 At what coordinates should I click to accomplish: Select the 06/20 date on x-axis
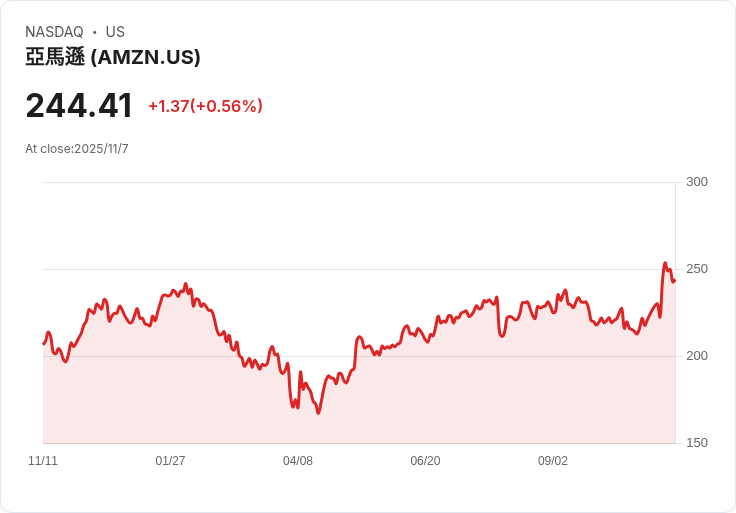(x=425, y=461)
